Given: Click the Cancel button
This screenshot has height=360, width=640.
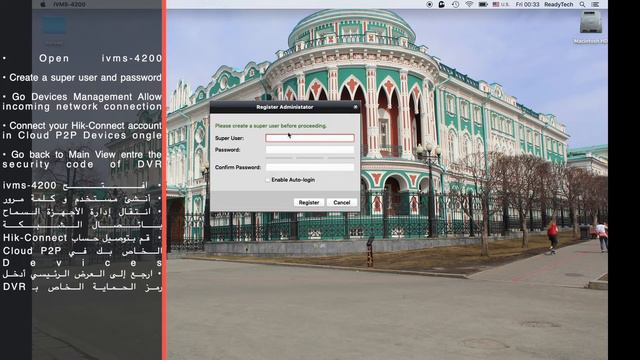Looking at the screenshot, I should click(342, 202).
